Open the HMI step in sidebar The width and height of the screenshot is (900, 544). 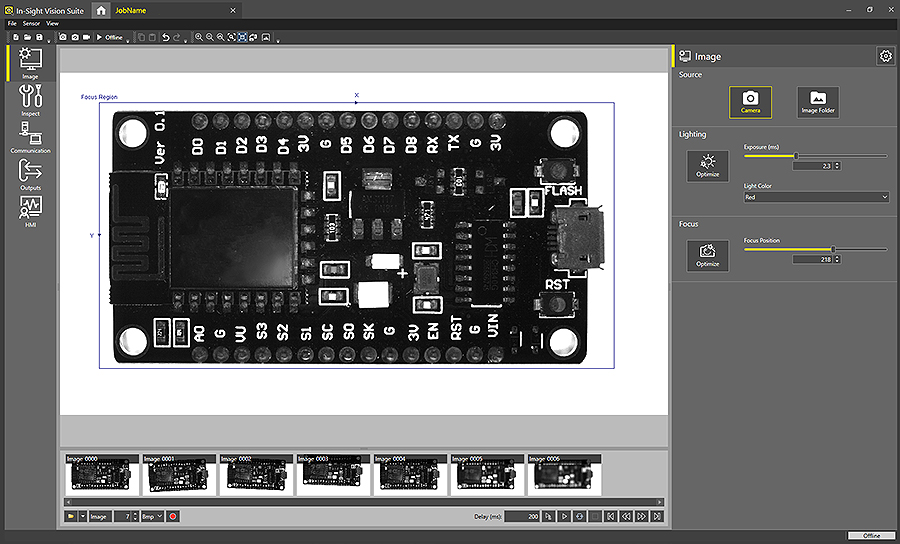tap(30, 210)
